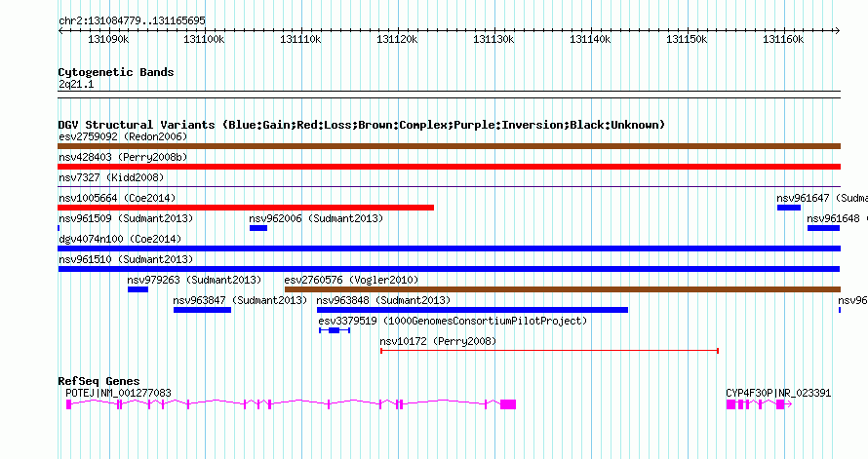Click the esv2760576 (Vogler2010) brown bar
Screen dimensions: 868x459
pos(563,289)
